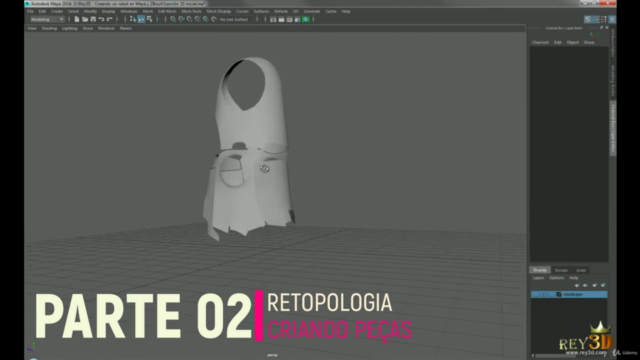Open viewport Show menu
This screenshot has width=640, height=360.
88,29
